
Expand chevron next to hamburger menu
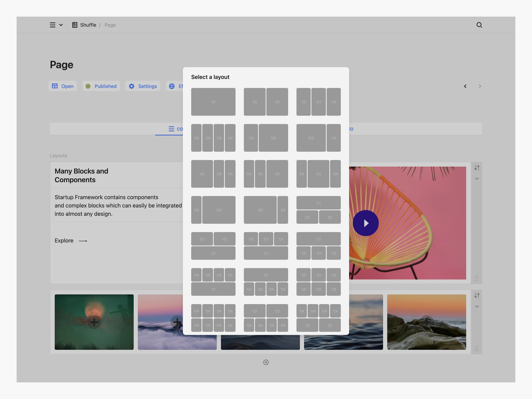pyautogui.click(x=61, y=25)
